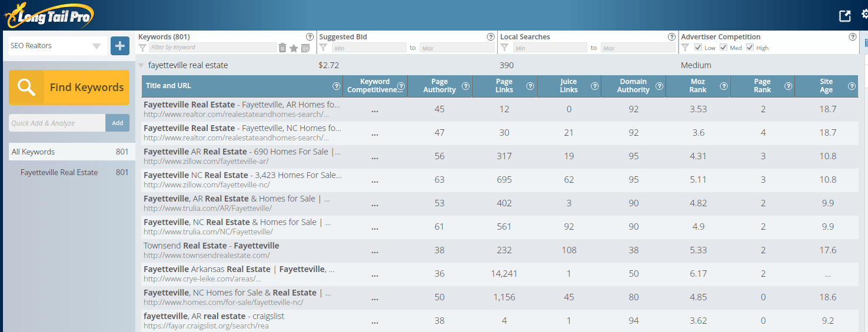
Task: Click the Local Searches funnel icon
Action: [x=504, y=48]
